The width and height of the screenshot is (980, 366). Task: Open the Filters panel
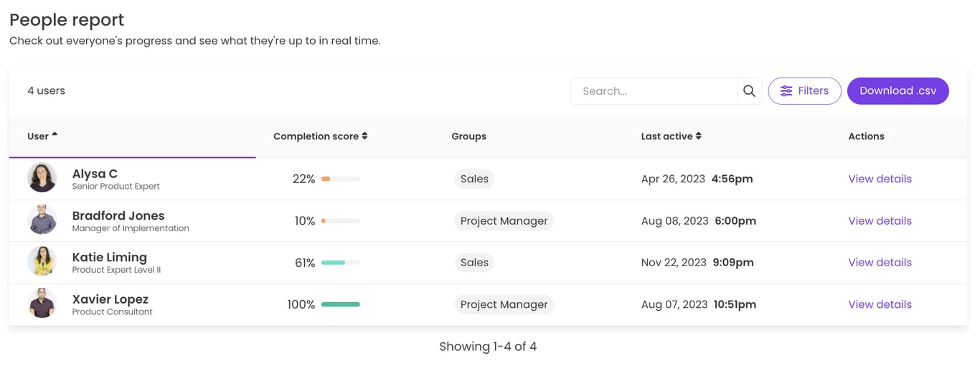click(804, 91)
